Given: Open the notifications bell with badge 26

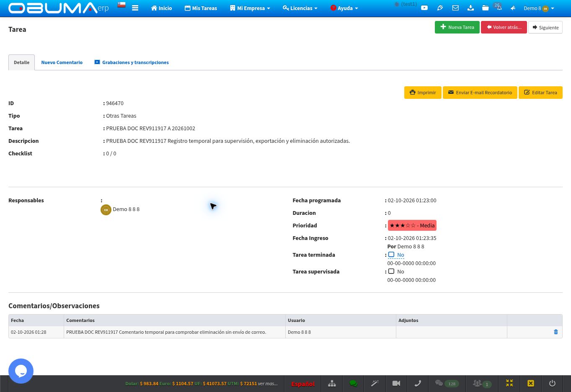Looking at the screenshot, I should (499, 8).
